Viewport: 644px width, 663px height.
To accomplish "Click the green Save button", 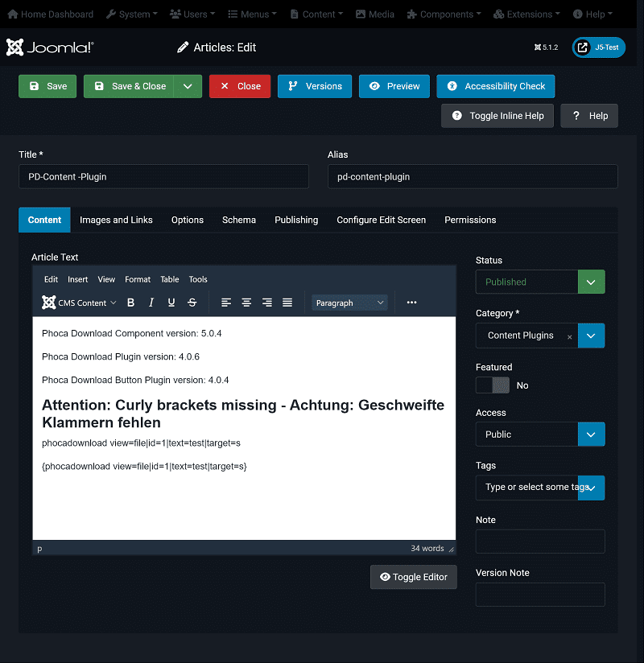I will (x=47, y=86).
